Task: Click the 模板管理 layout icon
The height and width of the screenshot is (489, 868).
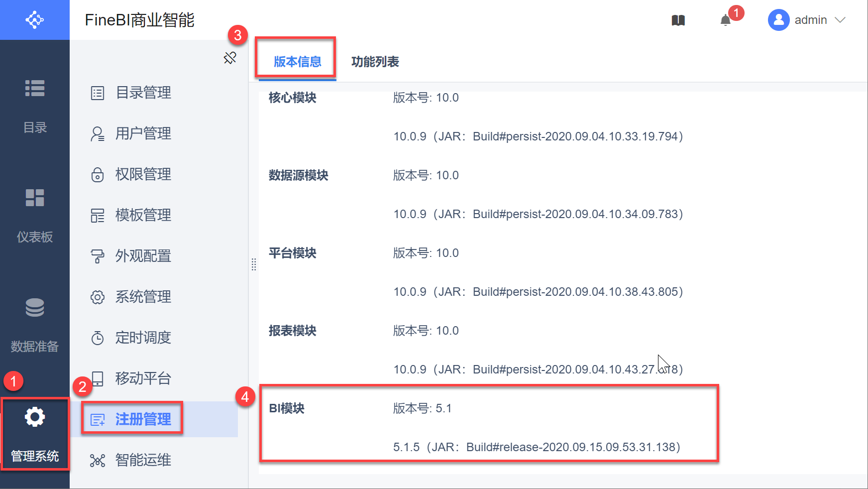Action: [98, 216]
